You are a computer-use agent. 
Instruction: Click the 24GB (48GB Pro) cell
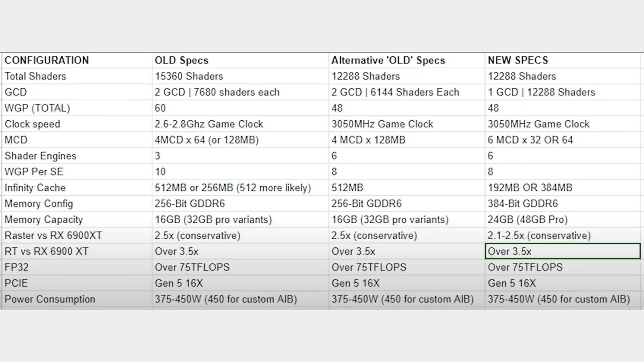[x=562, y=220]
